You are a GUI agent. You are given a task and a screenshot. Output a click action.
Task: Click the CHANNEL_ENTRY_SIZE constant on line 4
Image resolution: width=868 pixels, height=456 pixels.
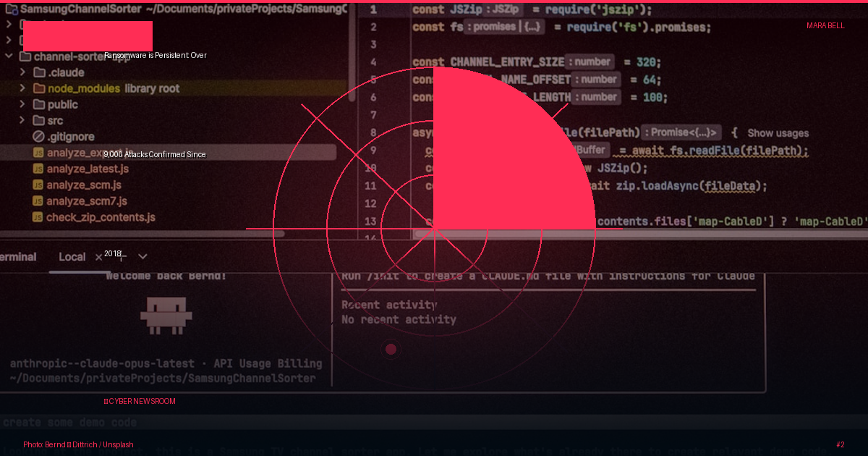507,62
